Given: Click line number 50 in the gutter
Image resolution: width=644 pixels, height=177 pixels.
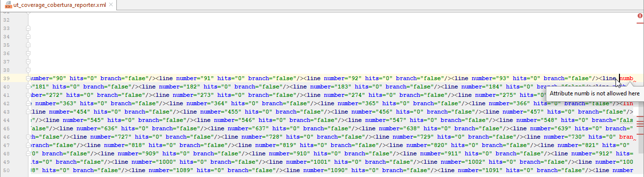Looking at the screenshot, I should pyautogui.click(x=6, y=170).
